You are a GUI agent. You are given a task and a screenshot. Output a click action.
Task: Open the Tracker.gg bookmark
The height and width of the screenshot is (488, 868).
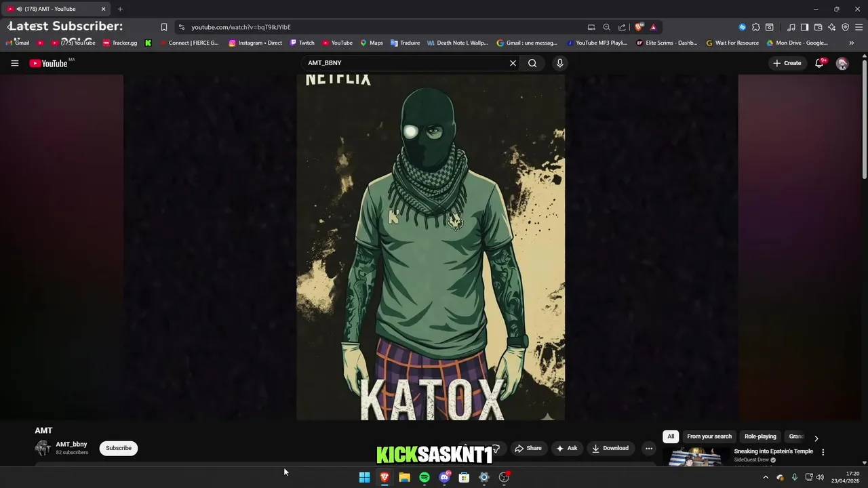click(120, 43)
